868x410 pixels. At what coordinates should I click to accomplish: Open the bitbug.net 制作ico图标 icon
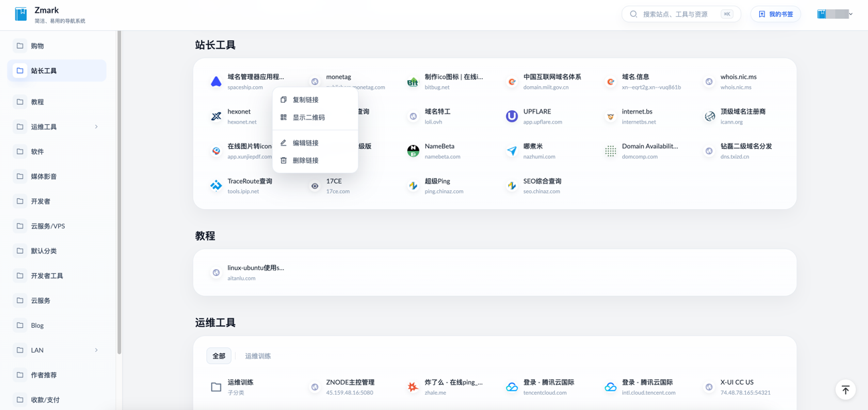coord(413,81)
